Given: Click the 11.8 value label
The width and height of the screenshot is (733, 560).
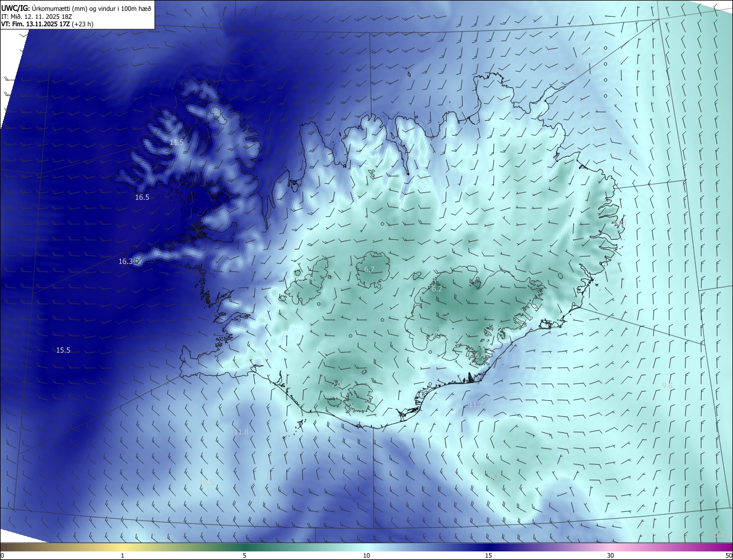Looking at the screenshot, I should click(242, 432).
